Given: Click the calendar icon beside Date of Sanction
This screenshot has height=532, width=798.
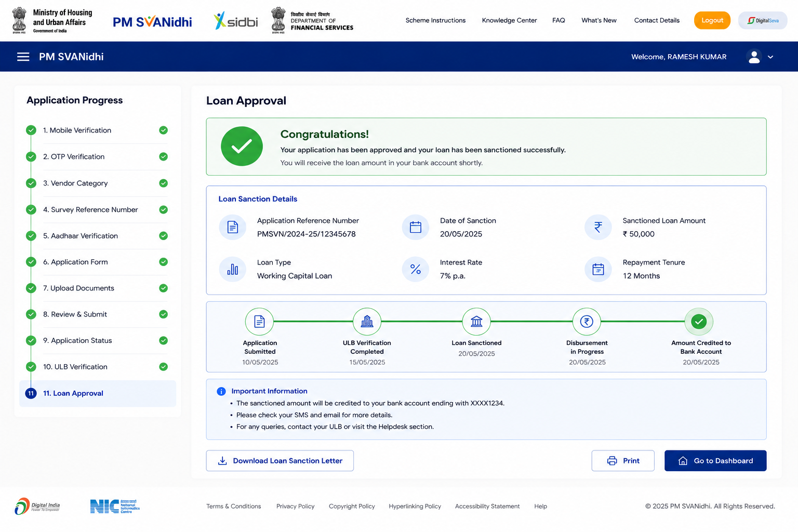Looking at the screenshot, I should point(416,227).
